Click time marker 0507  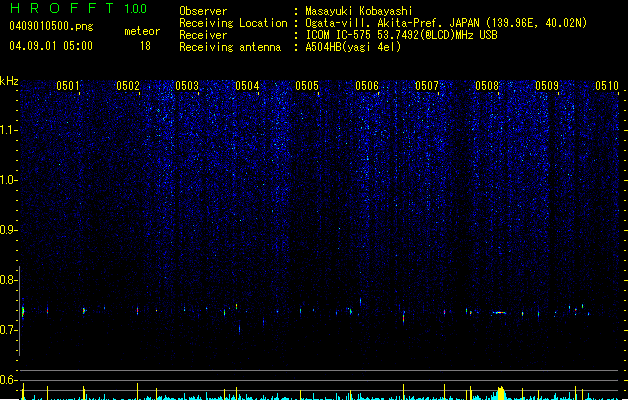[x=427, y=86]
